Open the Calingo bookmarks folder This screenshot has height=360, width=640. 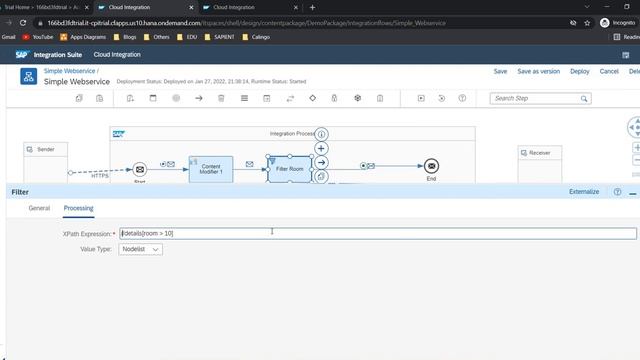pos(256,37)
